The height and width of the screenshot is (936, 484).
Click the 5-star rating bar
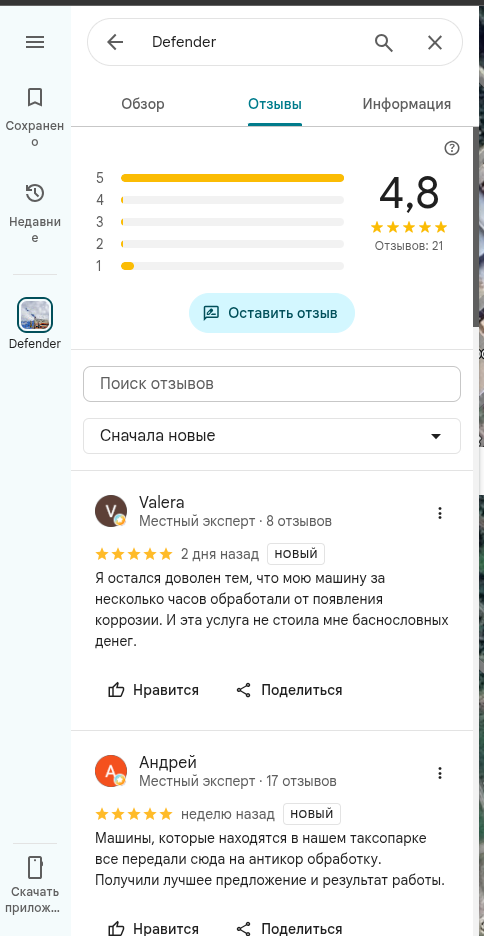pos(232,178)
